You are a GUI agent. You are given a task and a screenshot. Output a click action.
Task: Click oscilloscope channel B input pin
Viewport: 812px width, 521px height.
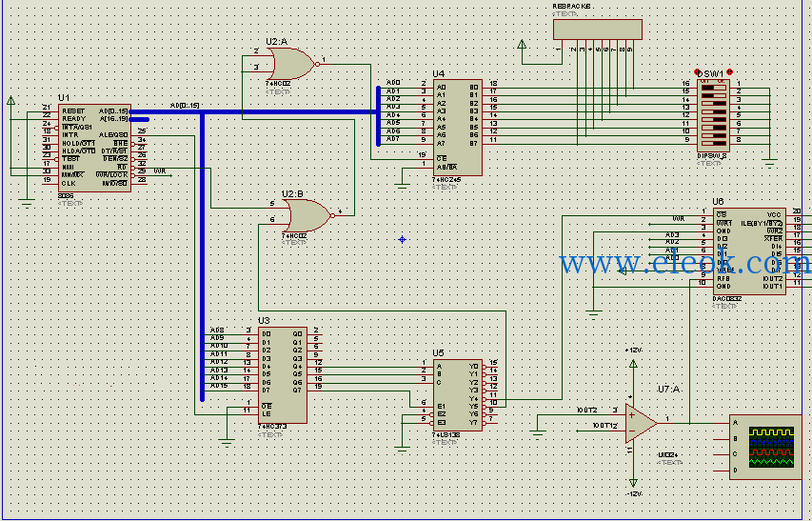722,439
